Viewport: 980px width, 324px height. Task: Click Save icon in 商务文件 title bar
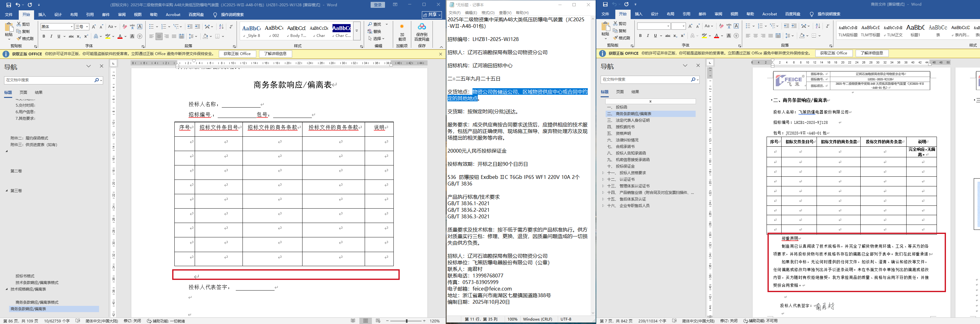click(605, 5)
